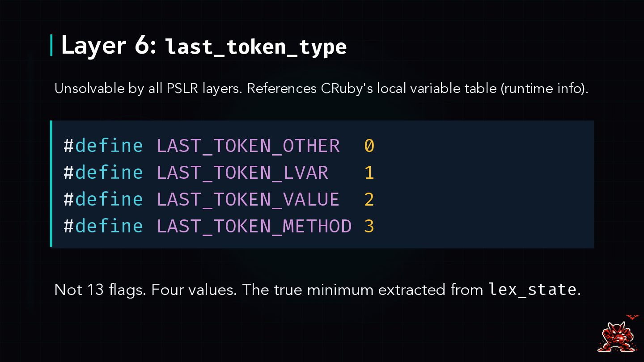Click the yellow value 2 in the code

[x=369, y=199]
